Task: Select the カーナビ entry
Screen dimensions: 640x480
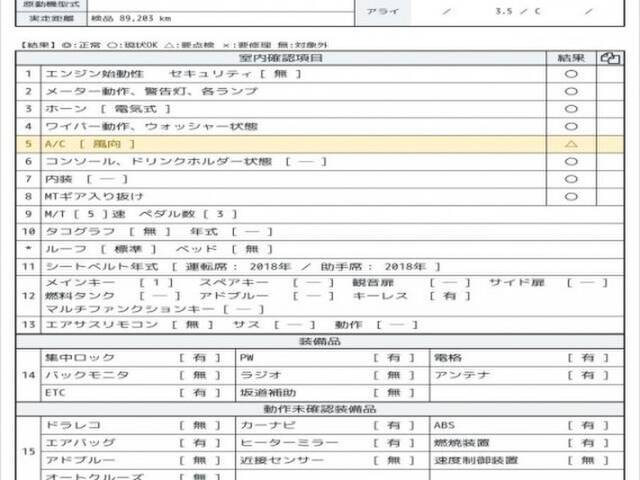Action: click(x=327, y=425)
